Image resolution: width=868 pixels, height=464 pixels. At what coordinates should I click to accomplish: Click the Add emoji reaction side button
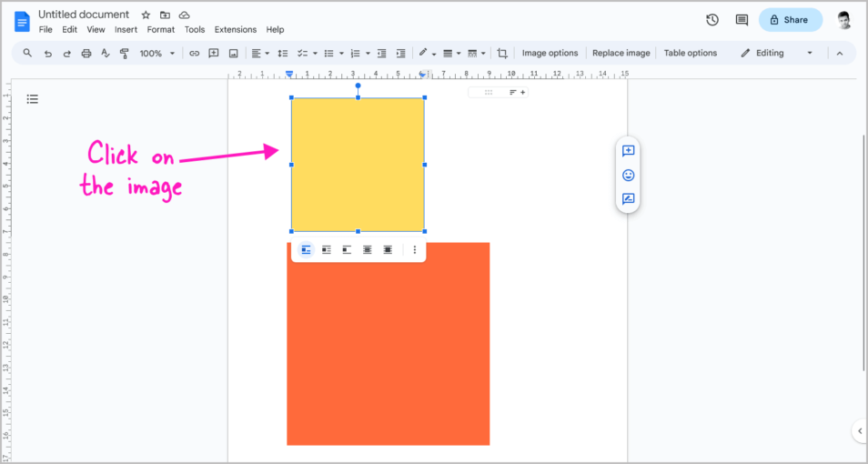click(x=629, y=175)
